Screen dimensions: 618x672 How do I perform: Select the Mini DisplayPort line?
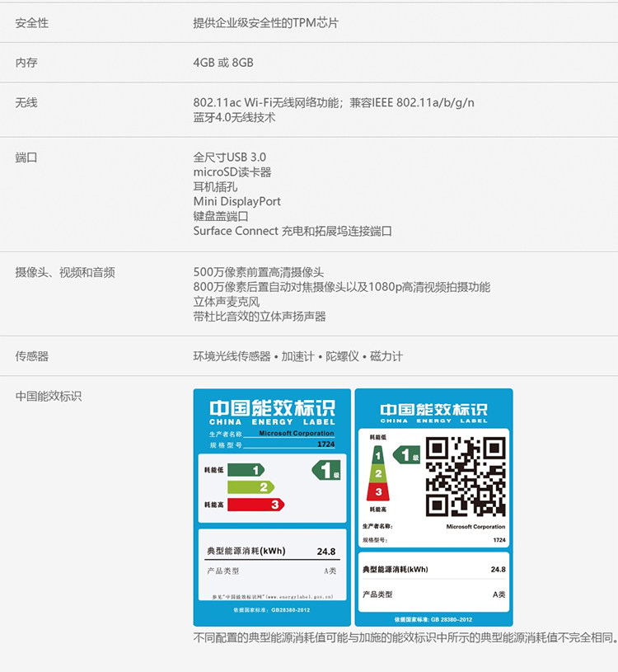(x=236, y=201)
